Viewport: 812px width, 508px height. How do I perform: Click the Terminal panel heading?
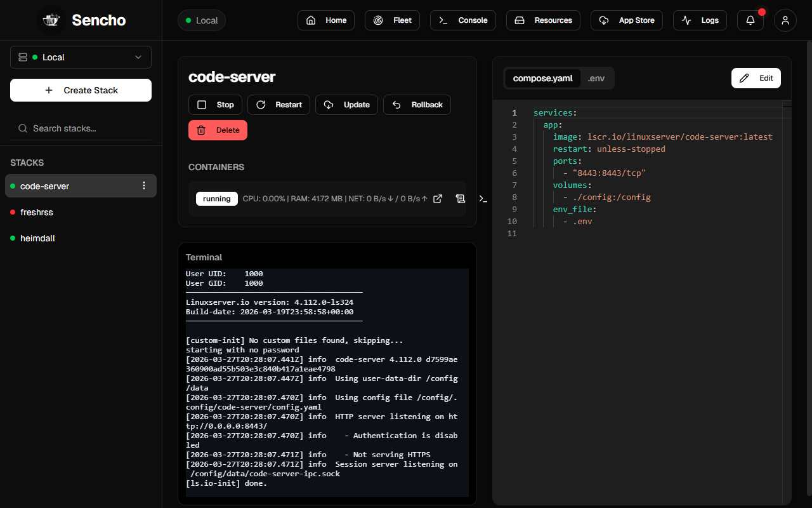[x=204, y=257]
